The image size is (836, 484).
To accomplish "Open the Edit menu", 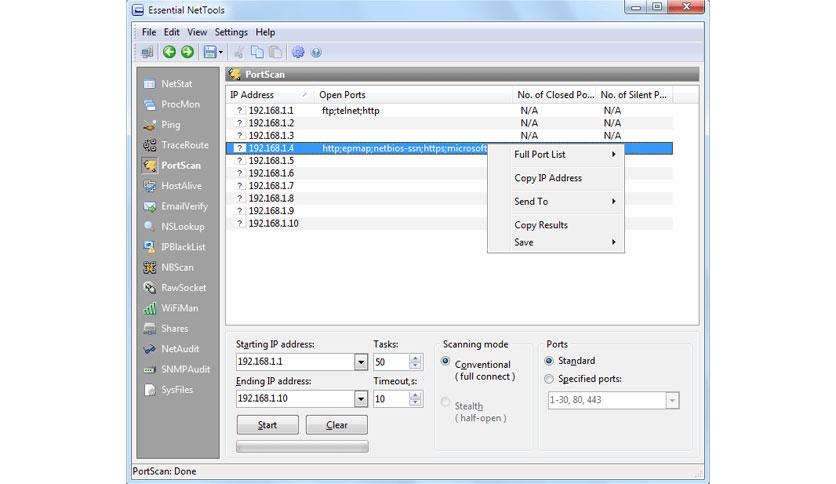I will (x=171, y=33).
